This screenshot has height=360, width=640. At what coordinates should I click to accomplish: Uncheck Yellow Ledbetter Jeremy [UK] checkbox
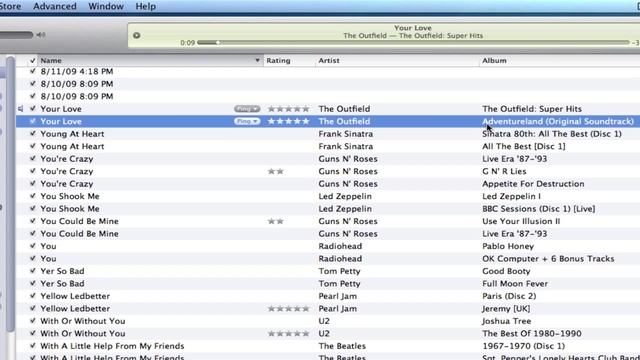(33, 309)
